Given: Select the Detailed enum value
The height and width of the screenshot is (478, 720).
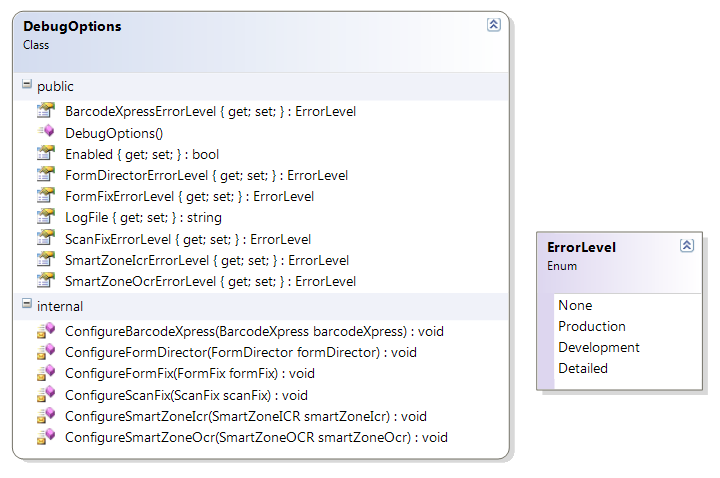Looking at the screenshot, I should coord(583,368).
